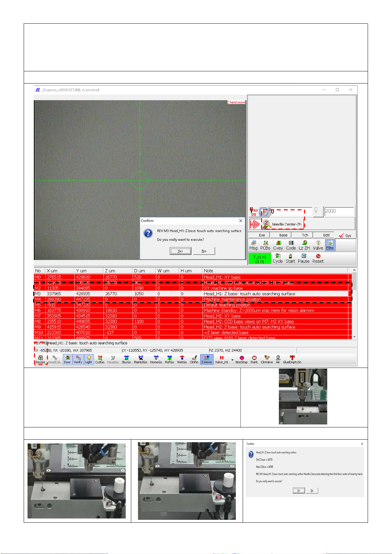Click the GlueEmptySn icon
392x554 pixels.
pyautogui.click(x=292, y=359)
